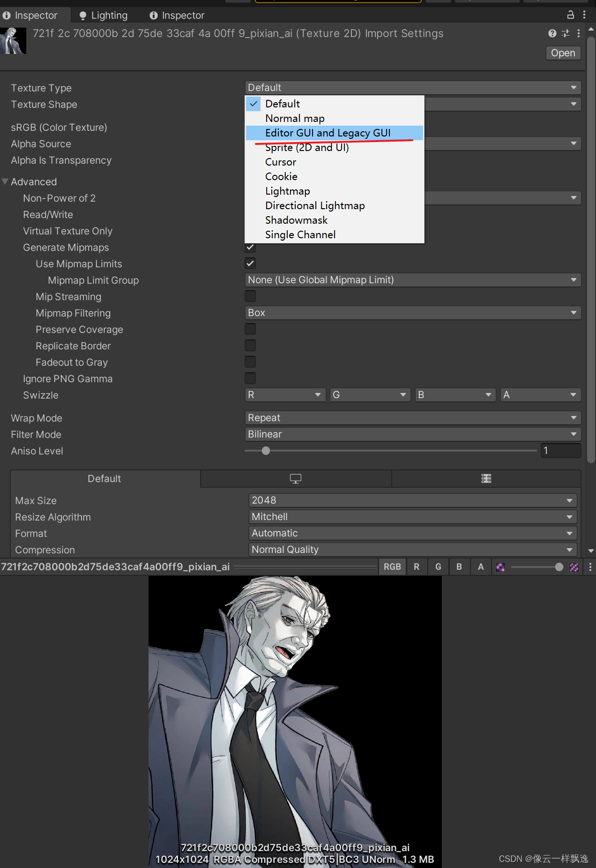Image resolution: width=596 pixels, height=868 pixels.
Task: Open the Swizzle G channel dropdown
Action: pyautogui.click(x=370, y=395)
